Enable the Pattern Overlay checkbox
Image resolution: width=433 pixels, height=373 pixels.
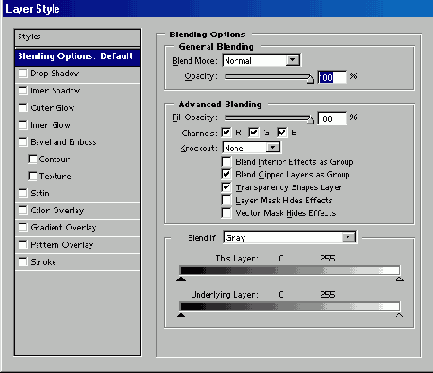click(23, 245)
